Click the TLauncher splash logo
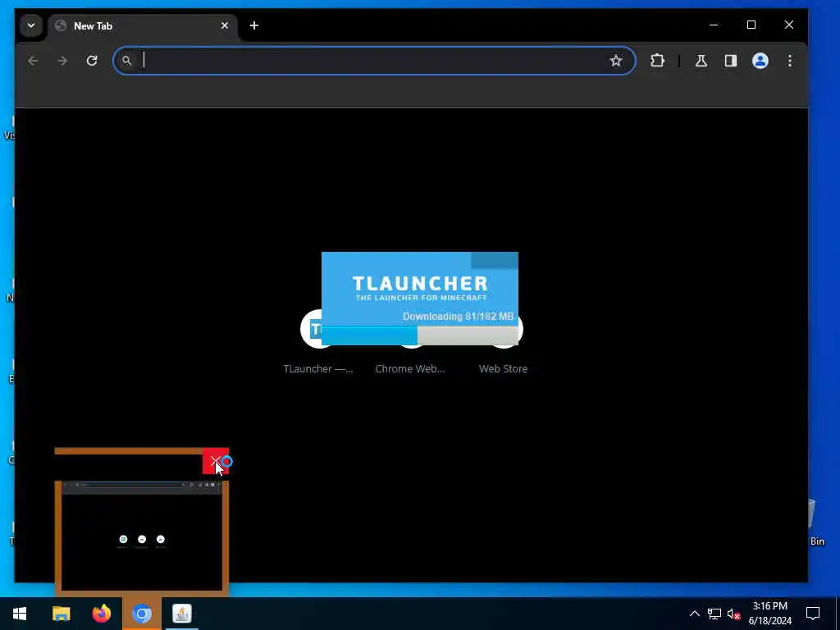The image size is (840, 630). click(420, 288)
